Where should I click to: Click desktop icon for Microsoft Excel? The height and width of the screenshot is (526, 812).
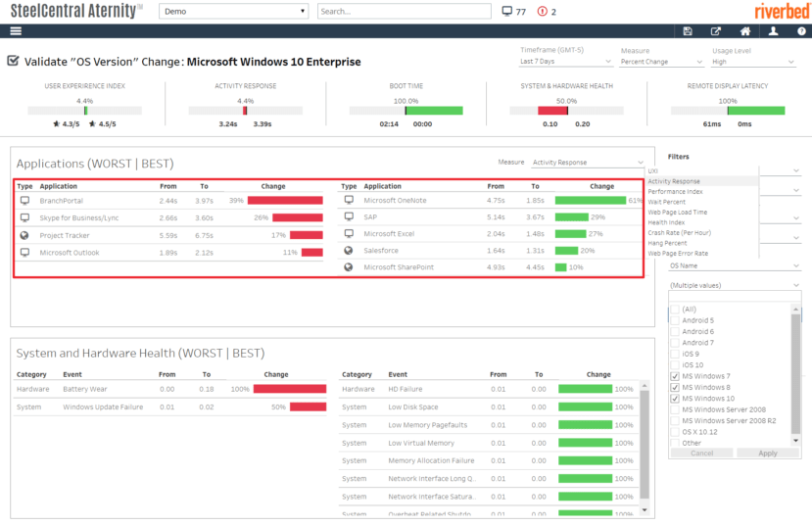tap(349, 233)
